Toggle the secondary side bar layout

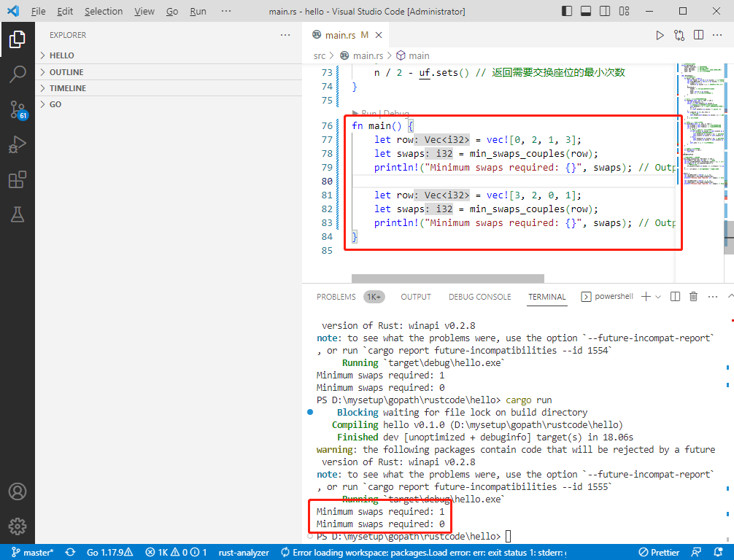[x=605, y=11]
